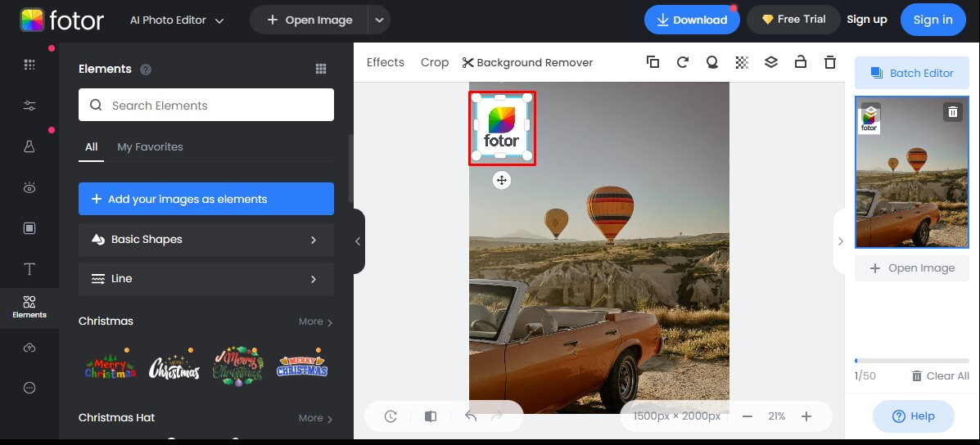Click the Fotor logo in the header
980x445 pixels.
[x=62, y=20]
